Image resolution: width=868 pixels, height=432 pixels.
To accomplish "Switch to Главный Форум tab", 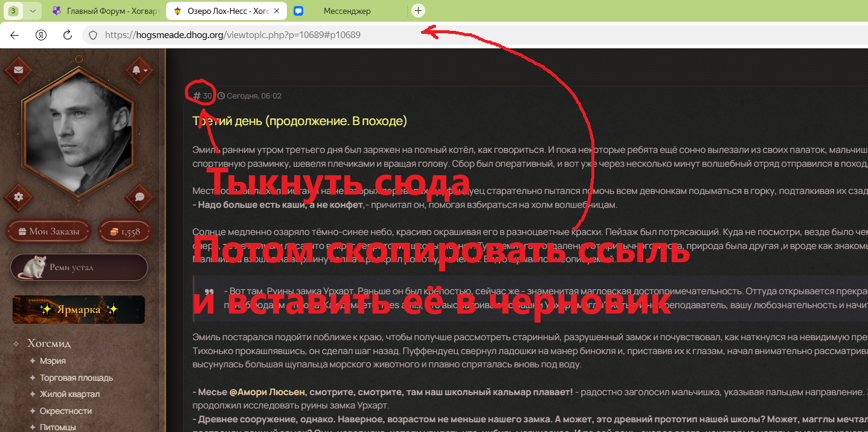I will [x=106, y=11].
